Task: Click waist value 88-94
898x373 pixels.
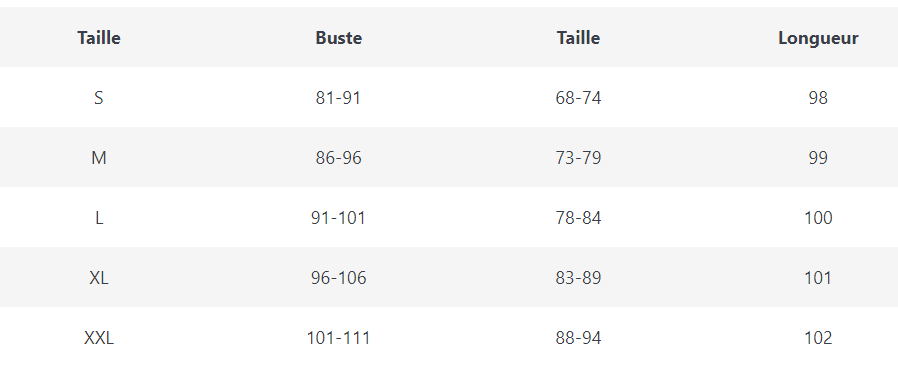Action: pyautogui.click(x=578, y=338)
